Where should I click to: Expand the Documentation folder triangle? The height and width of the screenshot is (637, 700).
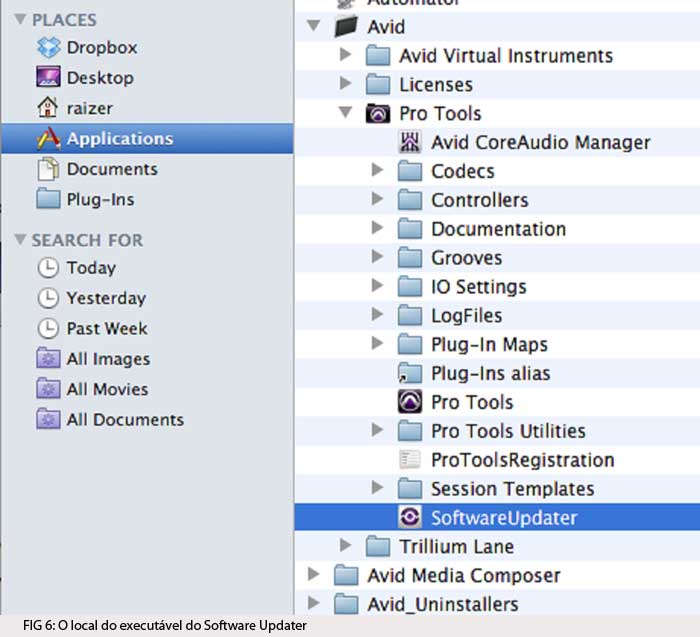377,228
